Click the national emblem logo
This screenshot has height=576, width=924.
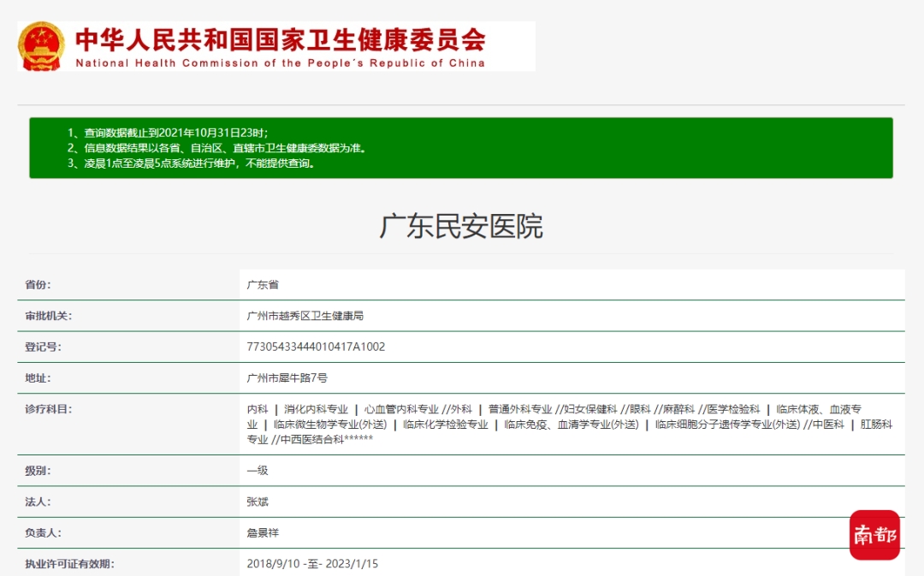point(41,46)
